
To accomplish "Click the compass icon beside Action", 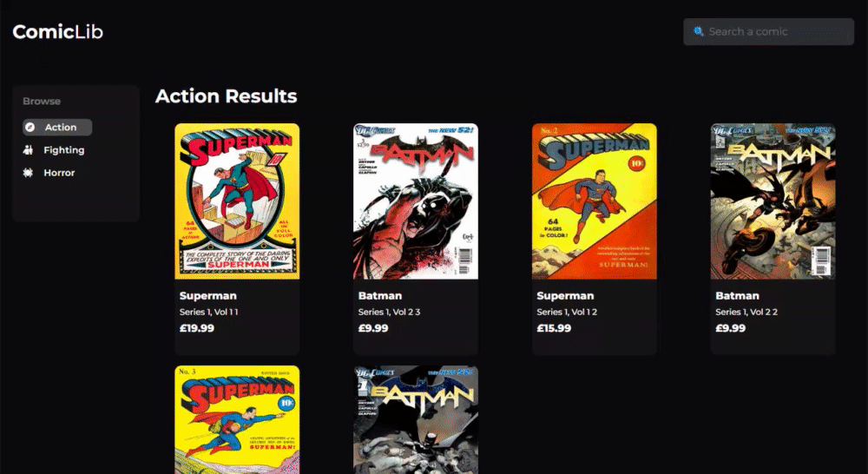I will click(x=31, y=128).
